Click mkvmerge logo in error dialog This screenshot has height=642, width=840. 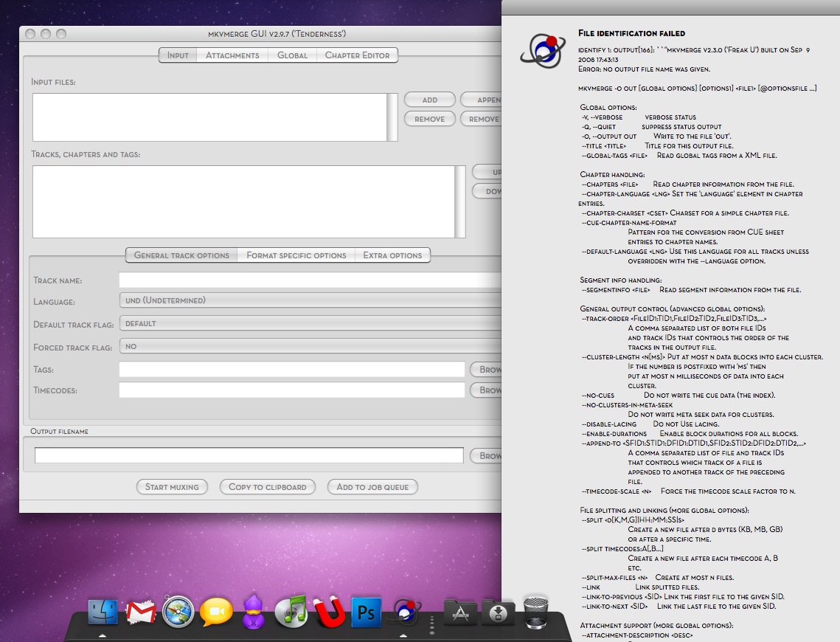coord(543,52)
